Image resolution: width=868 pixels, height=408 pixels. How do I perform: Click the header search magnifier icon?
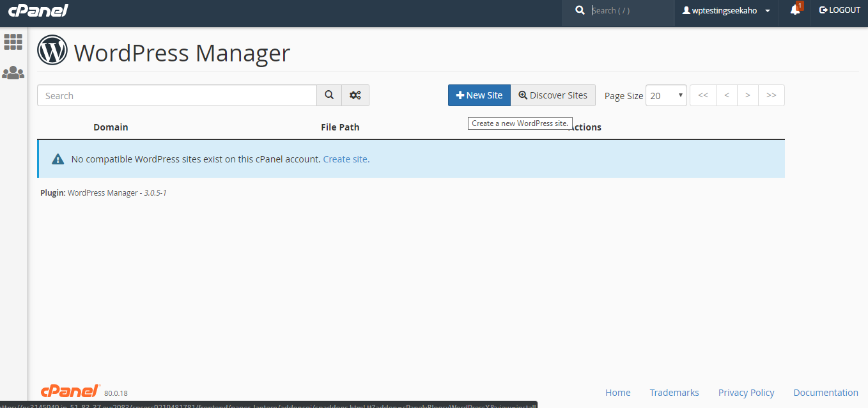[x=580, y=10]
